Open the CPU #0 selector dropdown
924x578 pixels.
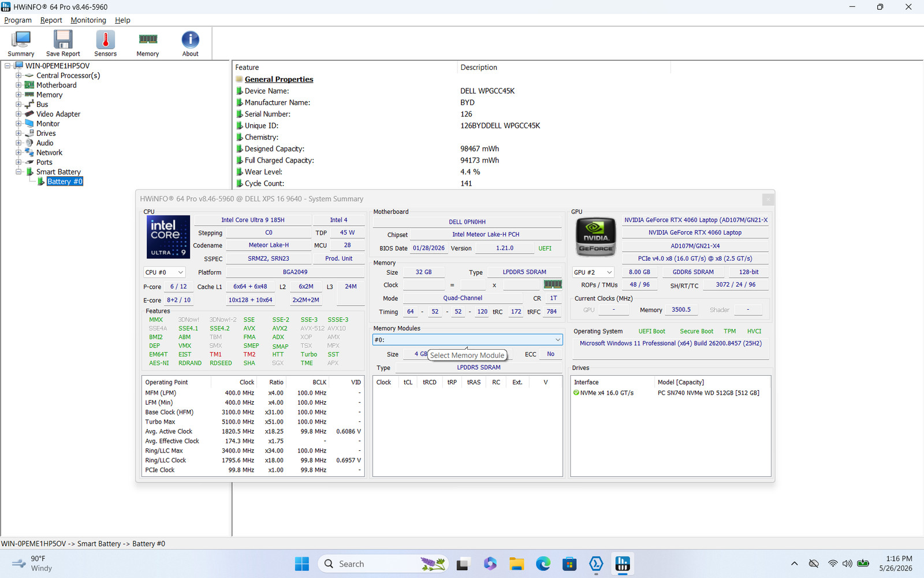pyautogui.click(x=165, y=272)
